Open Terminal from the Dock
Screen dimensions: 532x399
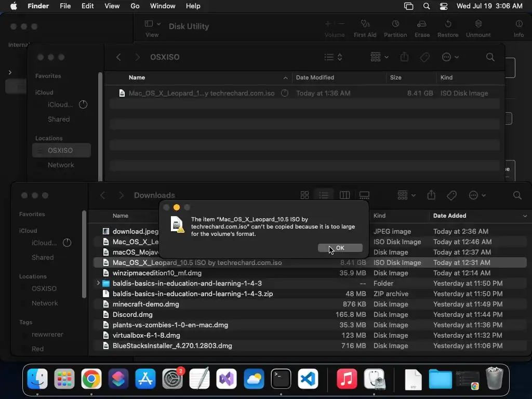[281, 379]
